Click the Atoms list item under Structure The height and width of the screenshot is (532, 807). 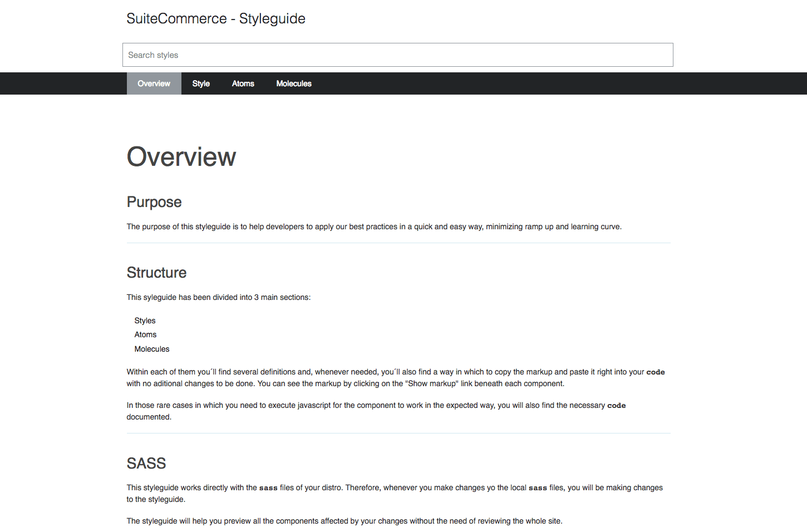[x=145, y=334]
